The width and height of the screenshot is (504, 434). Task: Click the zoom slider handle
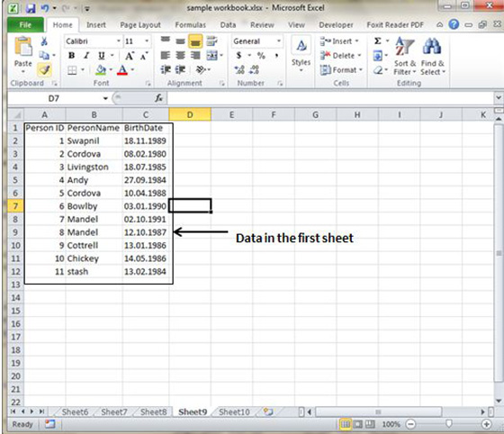pos(449,424)
